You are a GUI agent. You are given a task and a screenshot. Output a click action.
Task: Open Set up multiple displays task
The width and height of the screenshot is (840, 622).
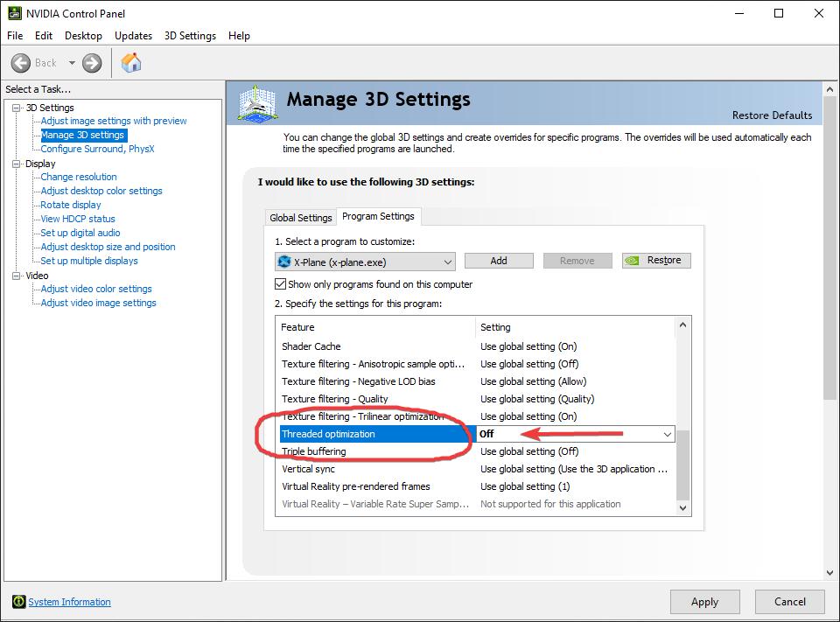pos(89,261)
